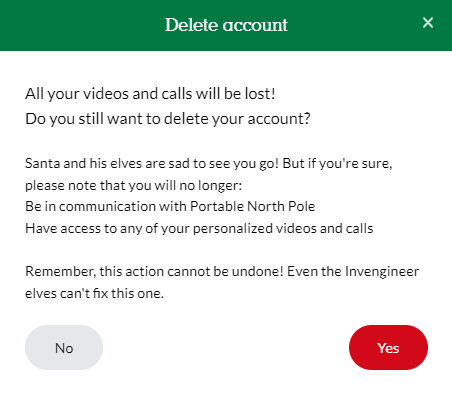Click the phrase "personalized videos and calls"
Image resolution: width=452 pixels, height=393 pixels.
point(283,229)
